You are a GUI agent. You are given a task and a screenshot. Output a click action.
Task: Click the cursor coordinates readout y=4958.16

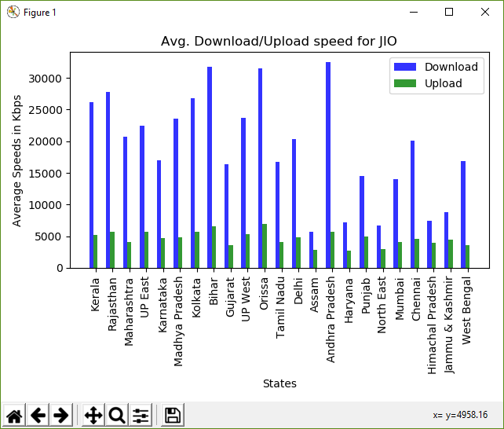point(460,415)
